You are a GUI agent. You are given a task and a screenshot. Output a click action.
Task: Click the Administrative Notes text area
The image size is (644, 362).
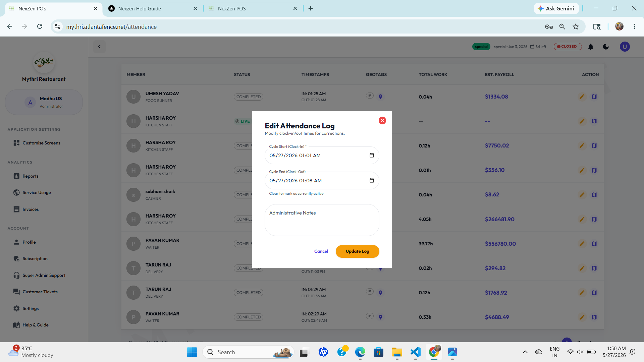point(322,220)
